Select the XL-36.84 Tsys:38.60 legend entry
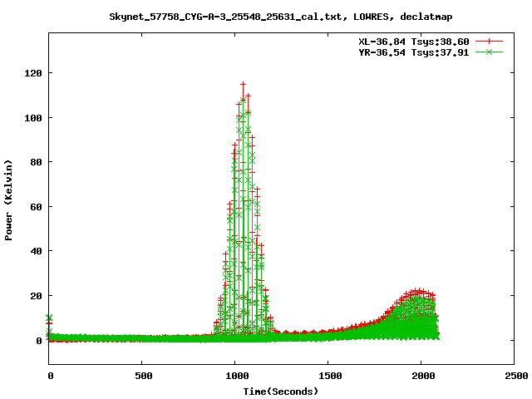The width and height of the screenshot is (532, 399). (414, 42)
